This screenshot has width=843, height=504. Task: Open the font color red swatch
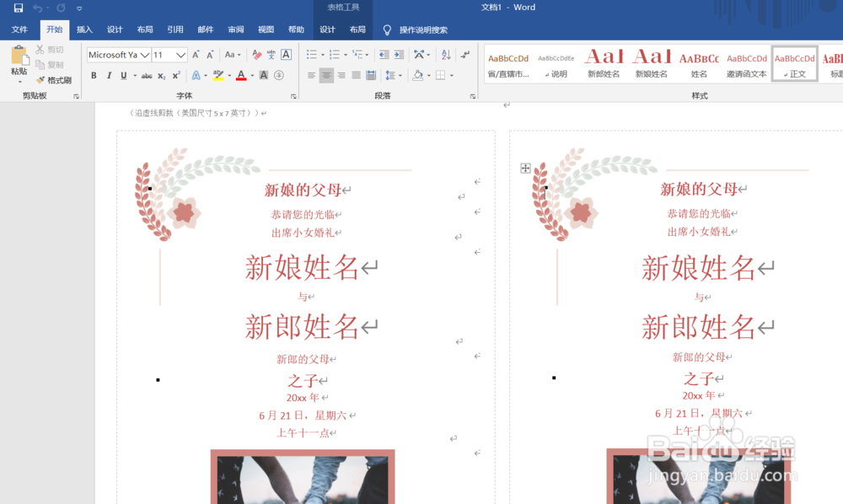click(241, 75)
